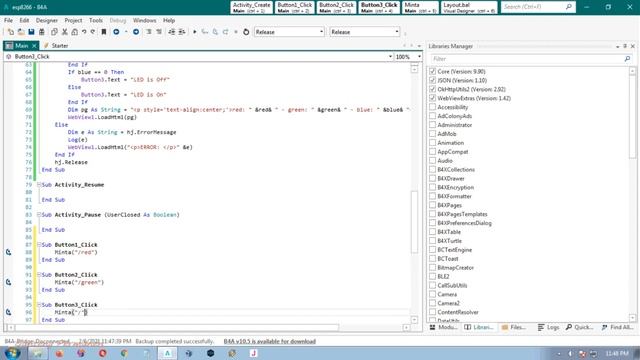
Task: Click the code marker beside Minta("/green")
Action: [9, 282]
